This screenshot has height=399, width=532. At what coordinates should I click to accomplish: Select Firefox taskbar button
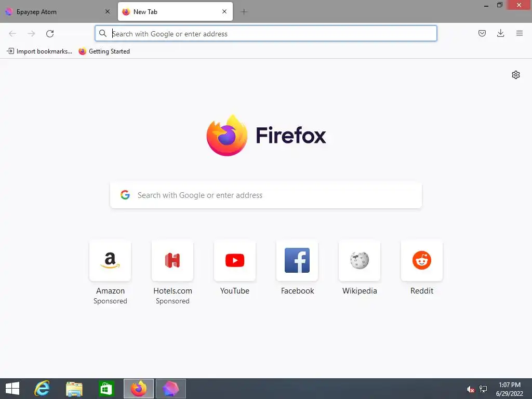click(x=138, y=389)
